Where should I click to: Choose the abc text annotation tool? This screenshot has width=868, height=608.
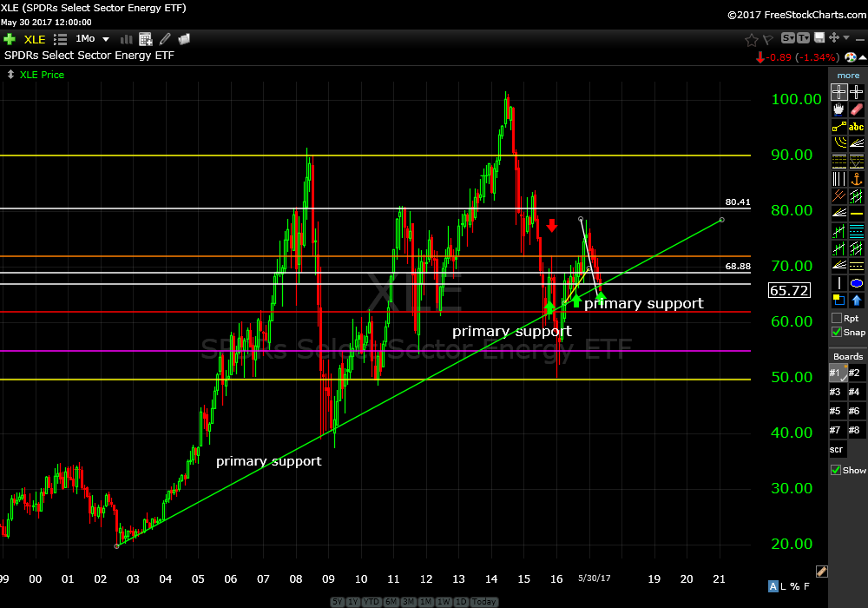click(857, 127)
